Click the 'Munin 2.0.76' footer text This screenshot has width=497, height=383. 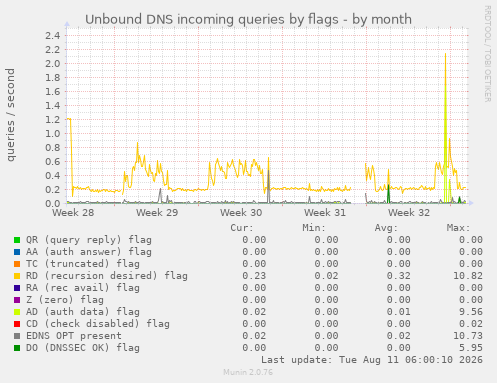248,372
